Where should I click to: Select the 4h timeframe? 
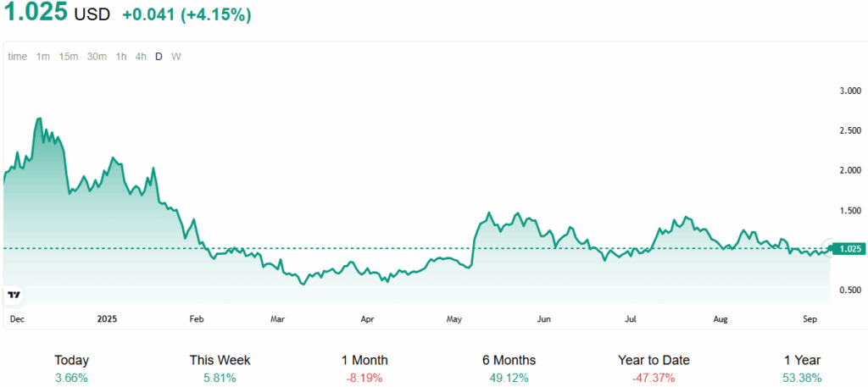141,57
